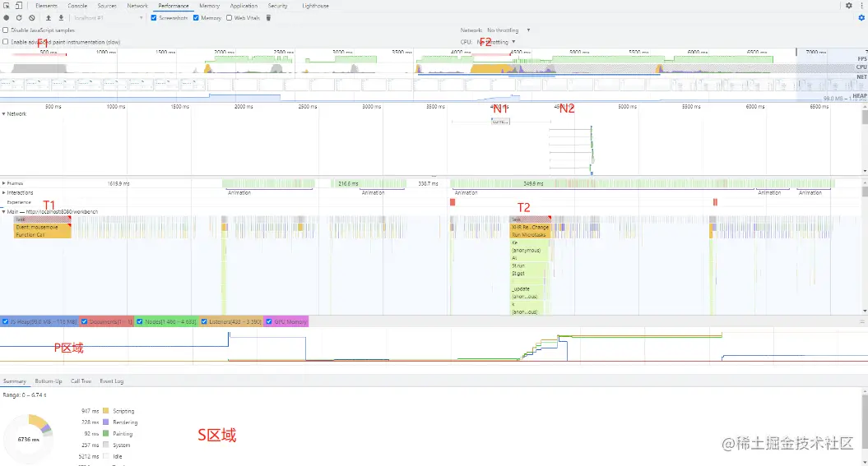Uncheck the Screenshots checkbox
The height and width of the screenshot is (466, 868).
point(154,18)
